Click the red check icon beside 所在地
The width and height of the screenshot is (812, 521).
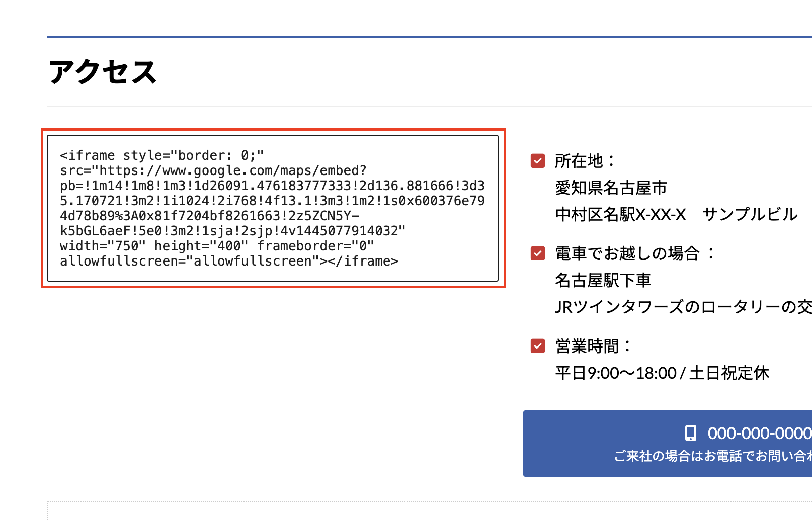pyautogui.click(x=538, y=161)
